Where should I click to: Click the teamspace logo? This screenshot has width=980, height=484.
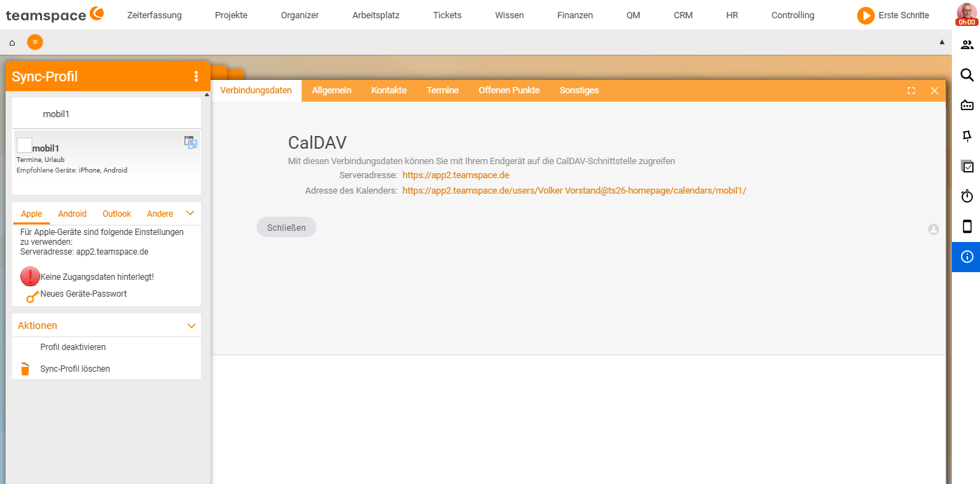(55, 15)
